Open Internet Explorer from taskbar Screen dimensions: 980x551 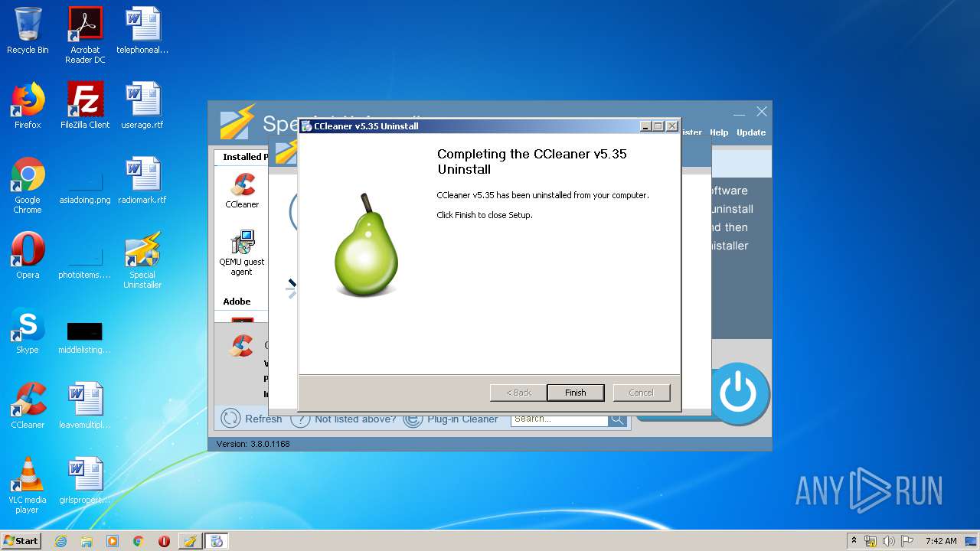(x=60, y=541)
